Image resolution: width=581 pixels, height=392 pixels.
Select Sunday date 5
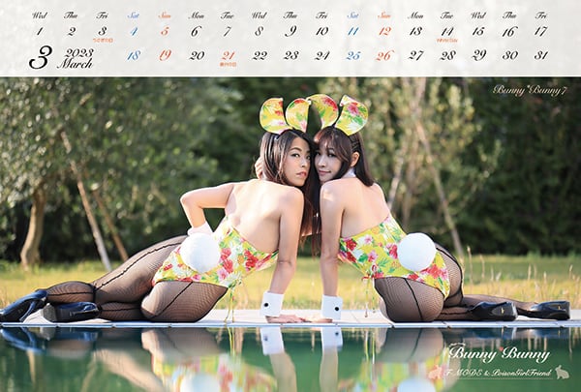[x=166, y=31]
